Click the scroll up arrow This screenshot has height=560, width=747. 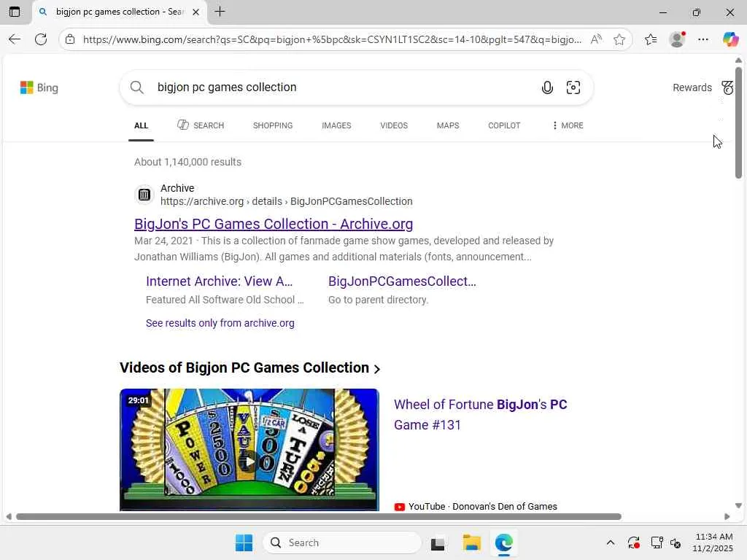(x=738, y=61)
